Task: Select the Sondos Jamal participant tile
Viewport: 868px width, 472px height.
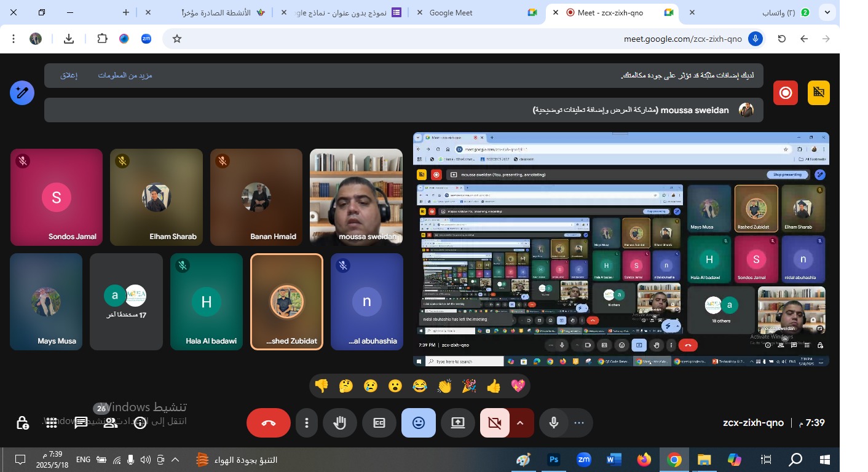Action: [57, 197]
